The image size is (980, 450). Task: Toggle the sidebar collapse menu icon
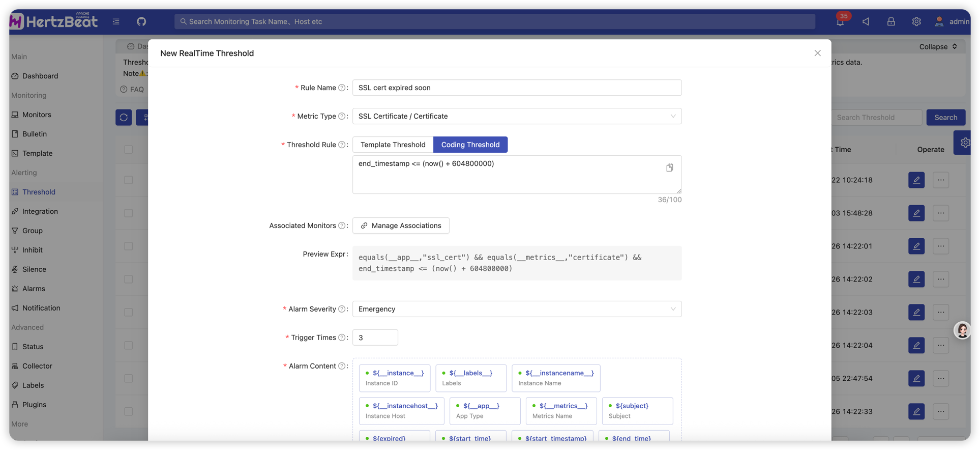tap(116, 21)
